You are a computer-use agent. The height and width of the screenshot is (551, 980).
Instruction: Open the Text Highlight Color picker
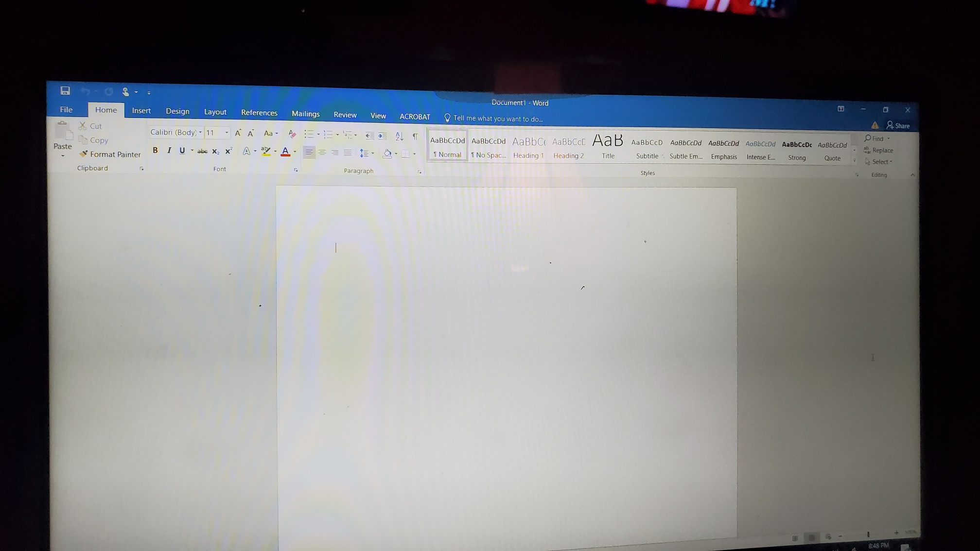click(275, 152)
